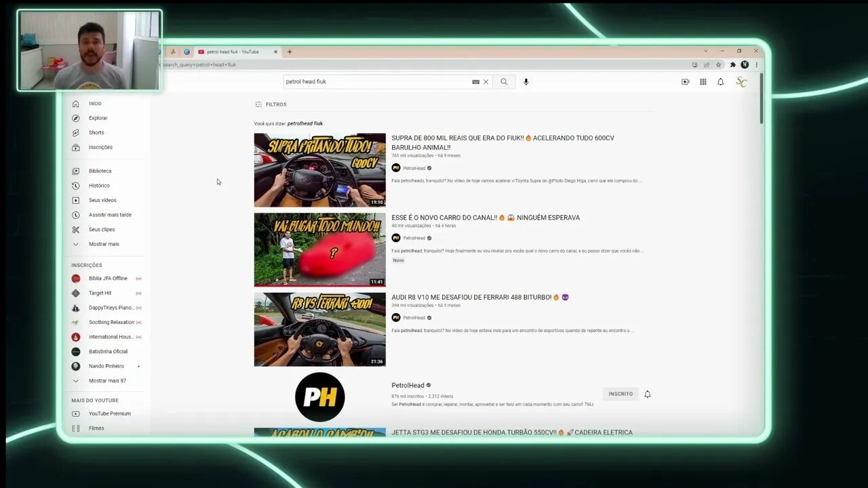868x488 pixels.
Task: Open Biblioteca in the sidebar
Action: point(100,171)
